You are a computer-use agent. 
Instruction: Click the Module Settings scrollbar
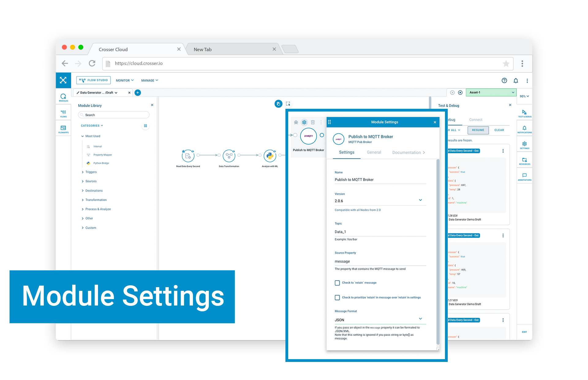(438, 251)
